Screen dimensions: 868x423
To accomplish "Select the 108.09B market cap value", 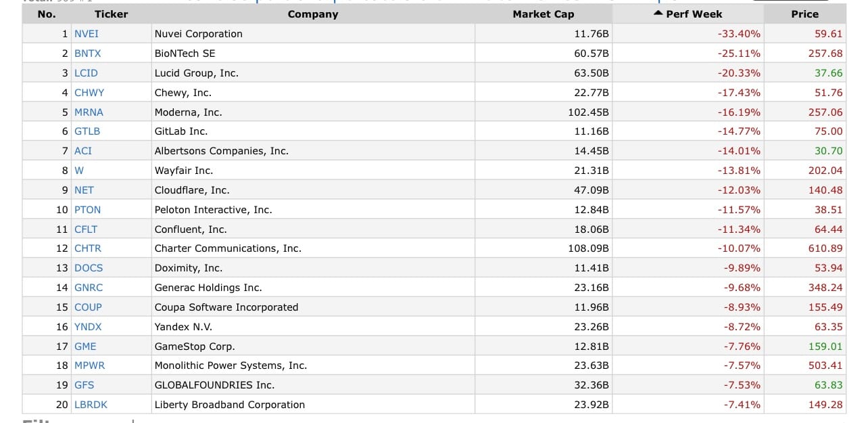I will (588, 248).
